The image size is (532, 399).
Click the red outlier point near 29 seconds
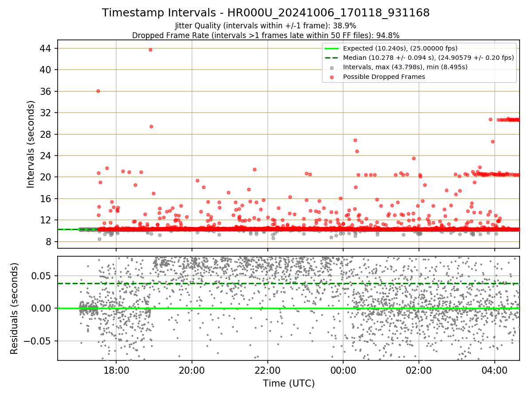pos(151,126)
